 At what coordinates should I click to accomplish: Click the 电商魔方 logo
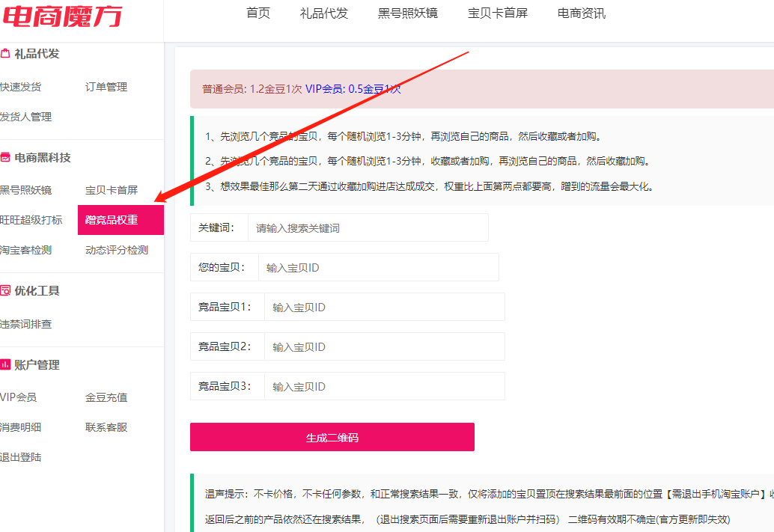[61, 15]
